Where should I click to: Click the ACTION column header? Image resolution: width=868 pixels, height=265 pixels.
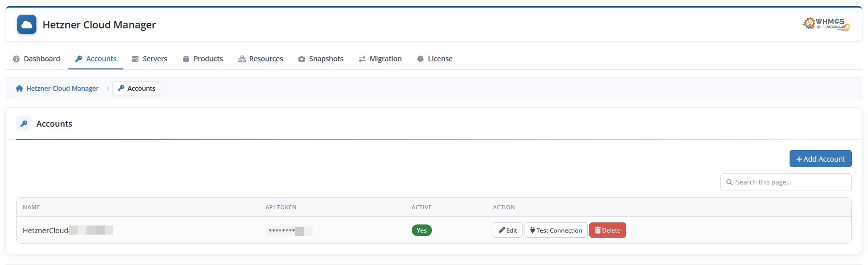[x=504, y=207]
